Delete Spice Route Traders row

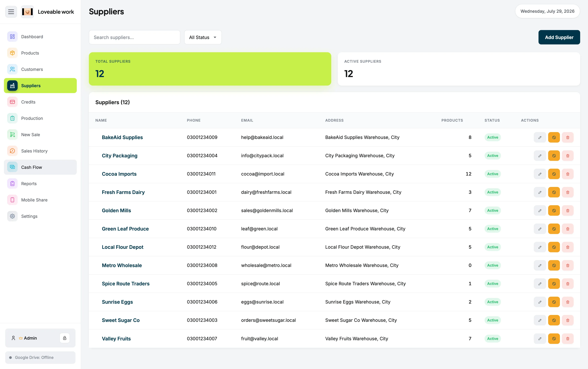pyautogui.click(x=567, y=284)
